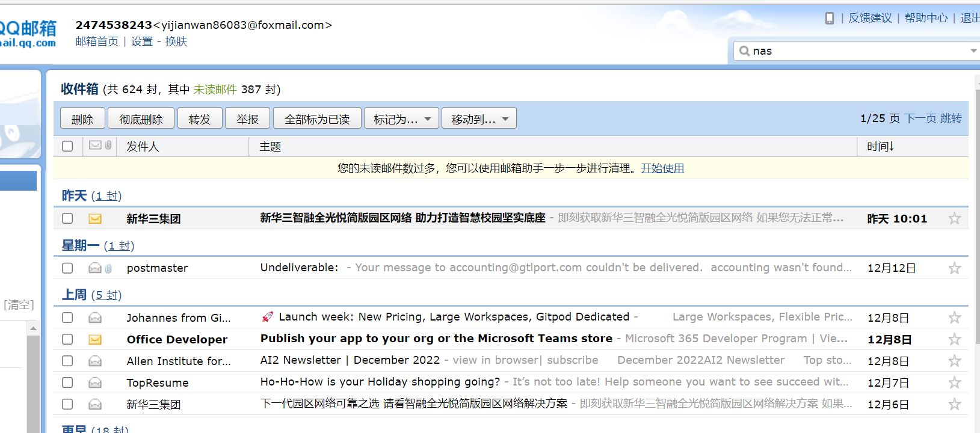Click 开始使用 mailbox assistant link
The image size is (980, 433).
point(662,168)
